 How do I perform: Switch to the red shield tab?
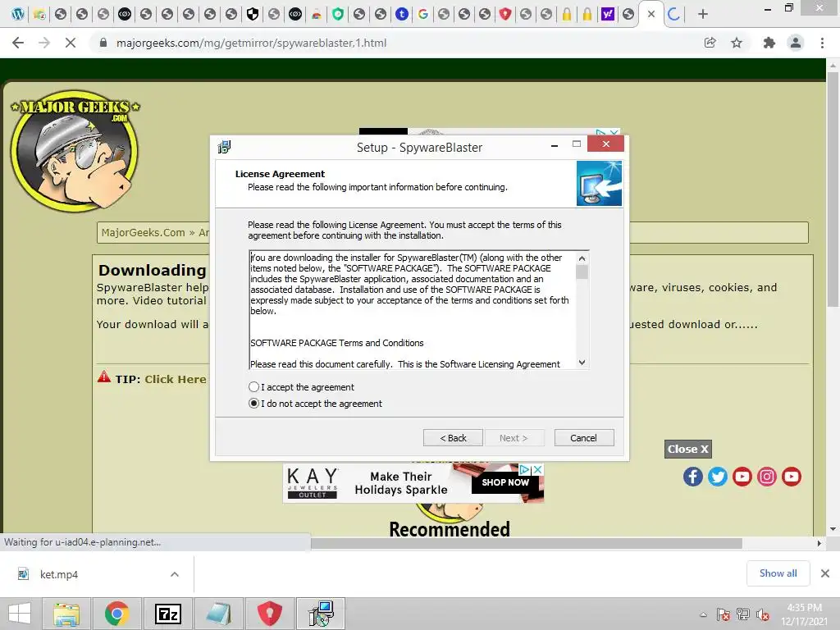pyautogui.click(x=504, y=15)
